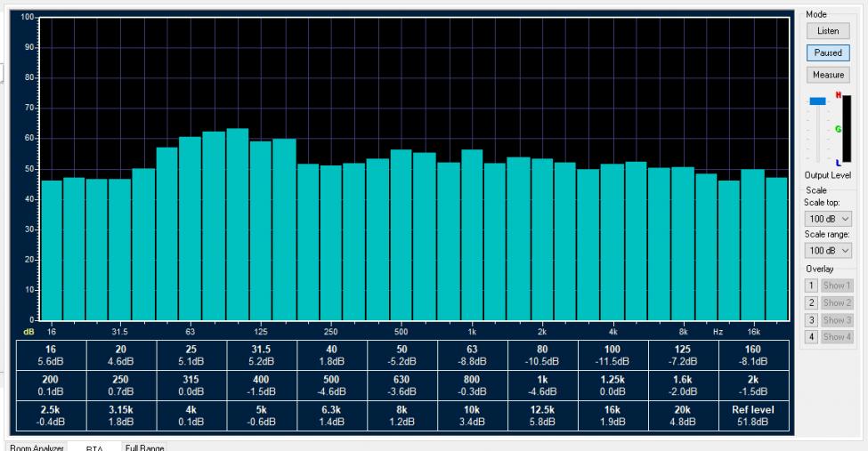Click the Ref level 51.8dB cell
The width and height of the screenshot is (868, 451).
point(753,415)
